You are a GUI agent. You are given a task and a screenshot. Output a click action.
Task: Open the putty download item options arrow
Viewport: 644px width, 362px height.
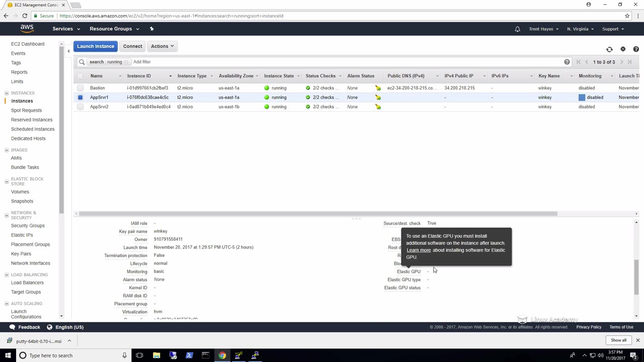[x=69, y=341]
